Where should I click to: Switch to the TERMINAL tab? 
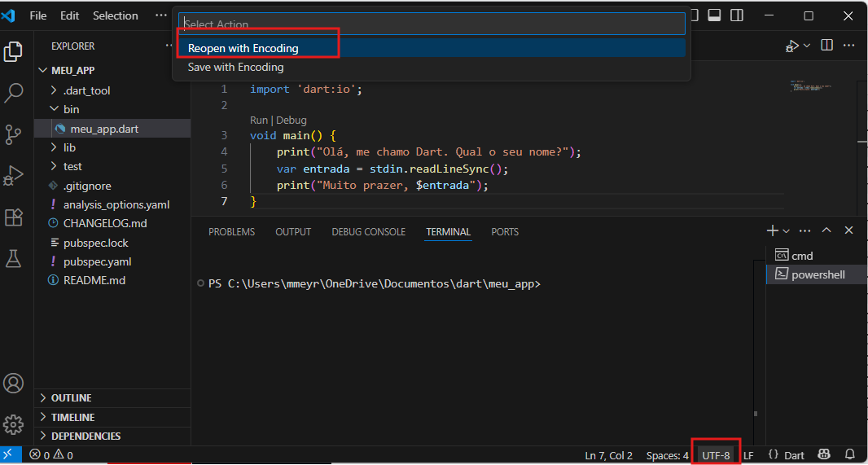pos(449,232)
